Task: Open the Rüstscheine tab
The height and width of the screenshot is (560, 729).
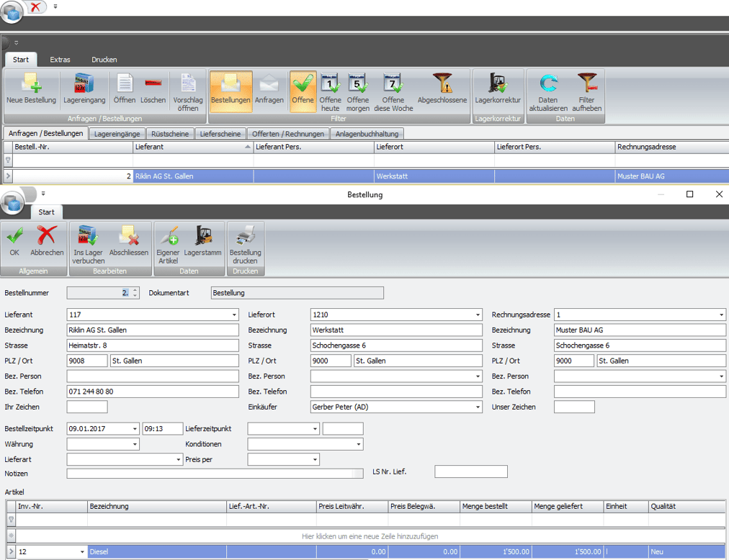Action: pos(170,134)
